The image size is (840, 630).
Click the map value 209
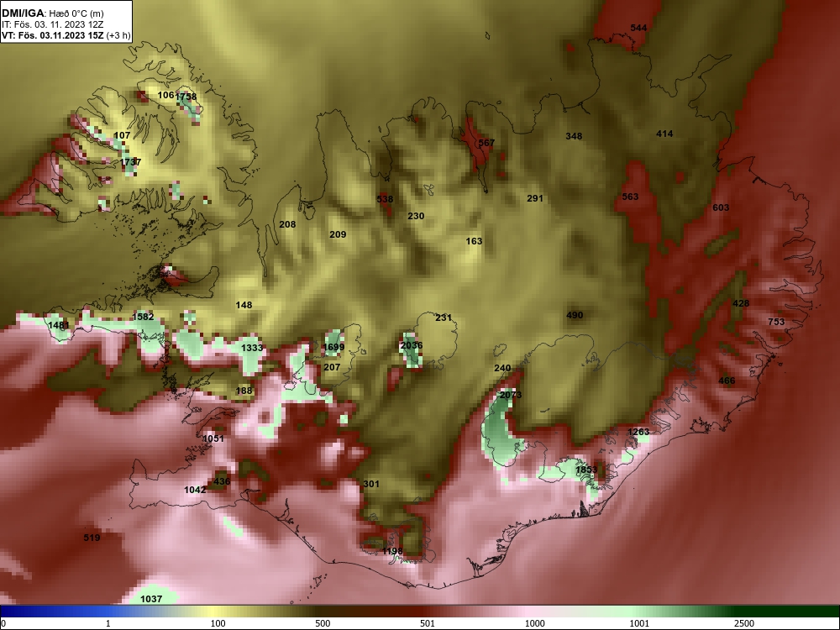pyautogui.click(x=338, y=234)
